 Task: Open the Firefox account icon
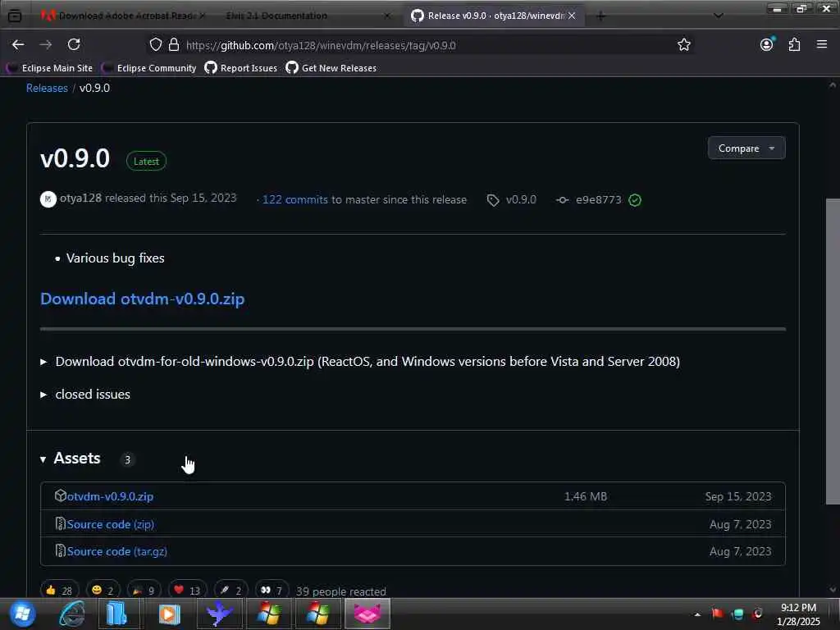click(x=767, y=44)
